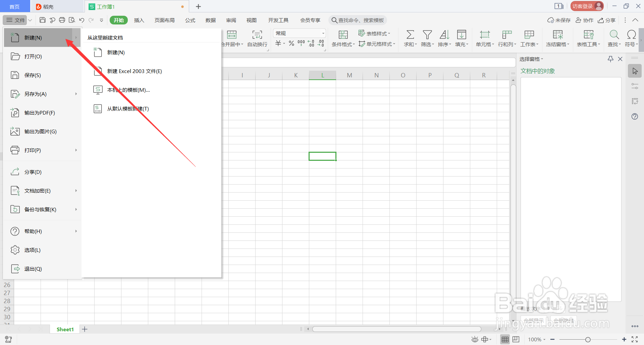Click the thousands separator 000 icon
The height and width of the screenshot is (345, 644).
click(301, 44)
